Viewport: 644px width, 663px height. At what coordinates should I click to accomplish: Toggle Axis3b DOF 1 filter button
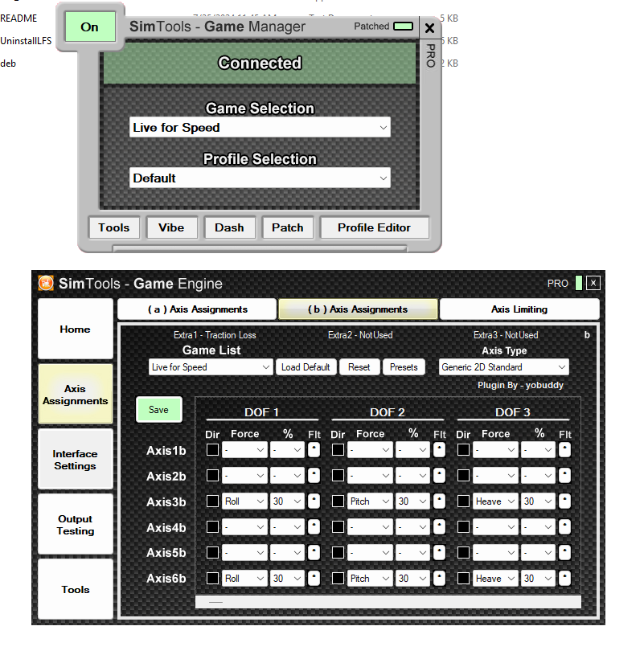pyautogui.click(x=314, y=501)
